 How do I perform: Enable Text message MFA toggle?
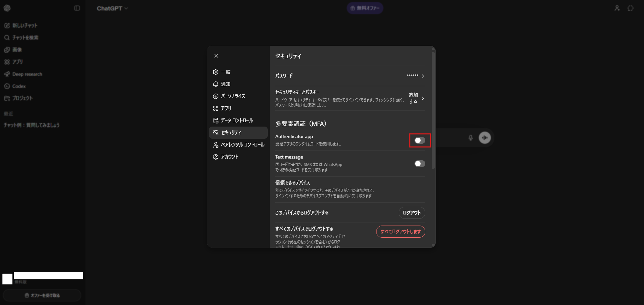coord(420,164)
